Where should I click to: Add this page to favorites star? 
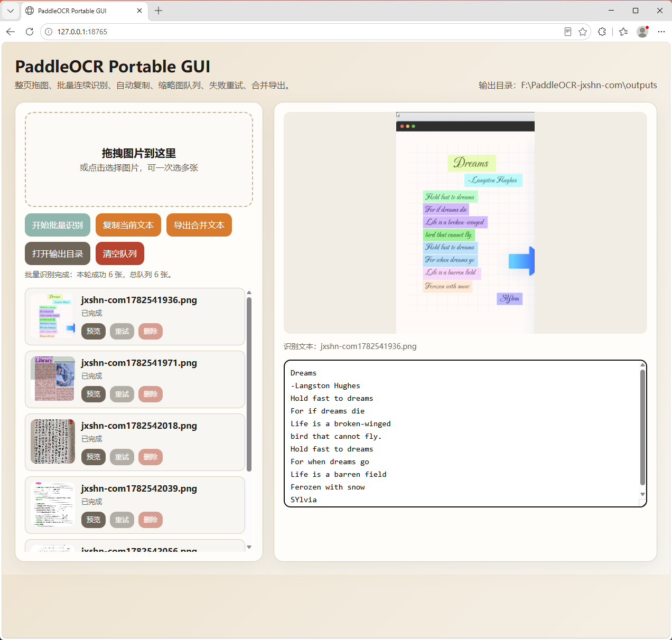(x=583, y=32)
